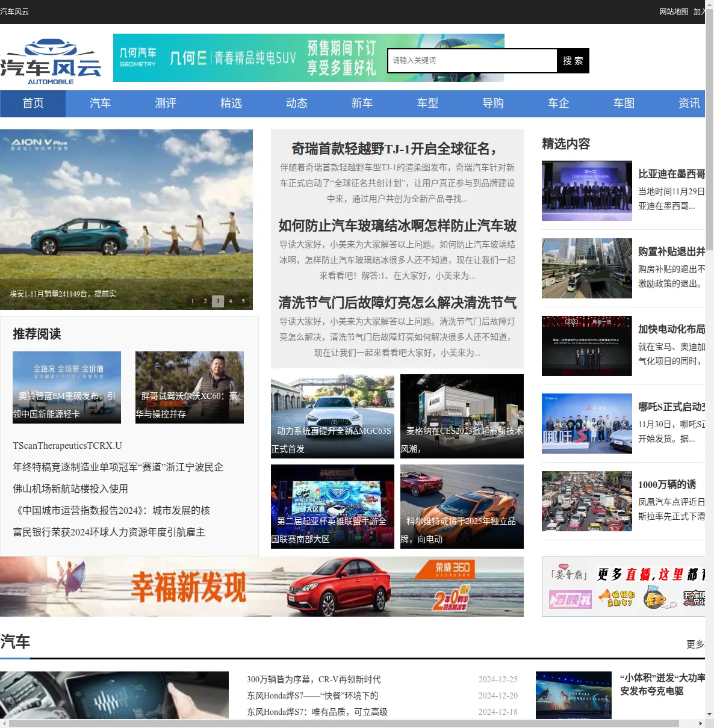Click the 更多直播 live stream banner
The height and width of the screenshot is (728, 714).
pyautogui.click(x=623, y=587)
